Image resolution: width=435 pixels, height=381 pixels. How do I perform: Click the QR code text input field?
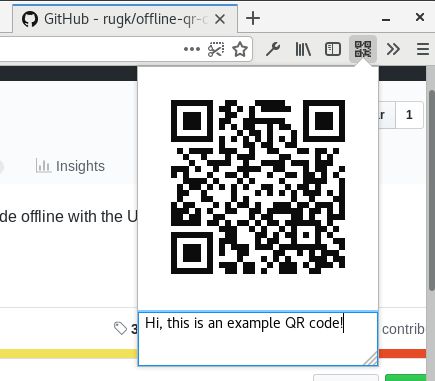pos(258,339)
